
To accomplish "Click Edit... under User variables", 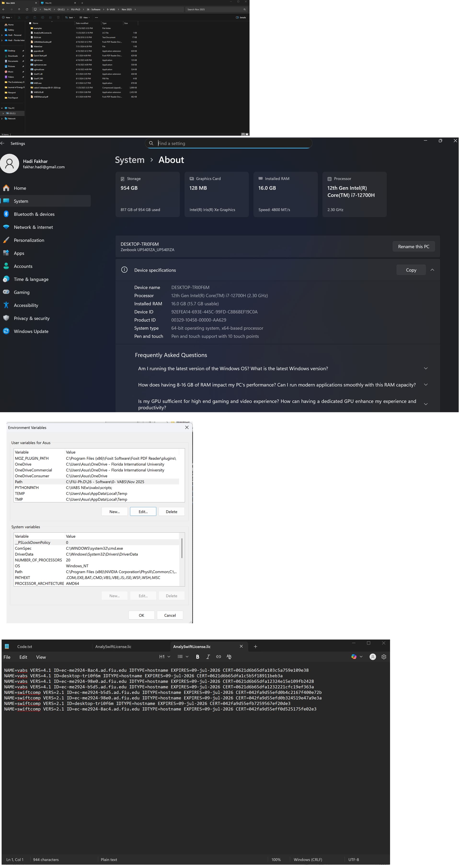I will [x=143, y=512].
